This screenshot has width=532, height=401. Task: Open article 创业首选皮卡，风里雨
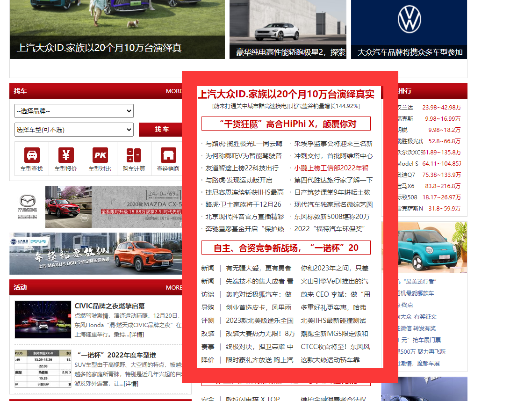[259, 307]
